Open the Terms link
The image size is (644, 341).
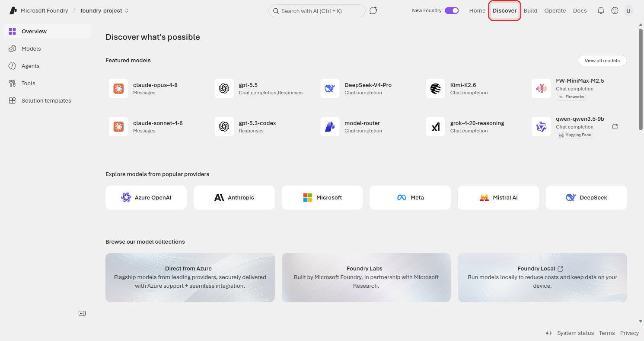click(607, 333)
